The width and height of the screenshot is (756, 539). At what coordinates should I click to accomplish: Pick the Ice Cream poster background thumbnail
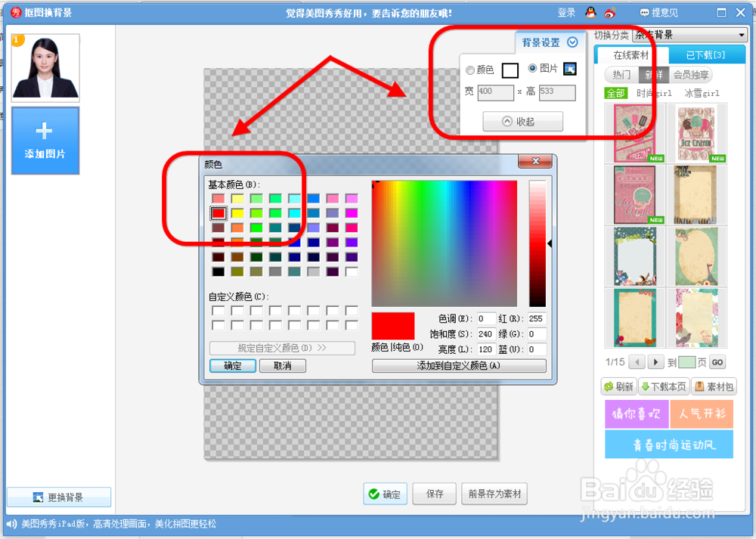(x=696, y=134)
